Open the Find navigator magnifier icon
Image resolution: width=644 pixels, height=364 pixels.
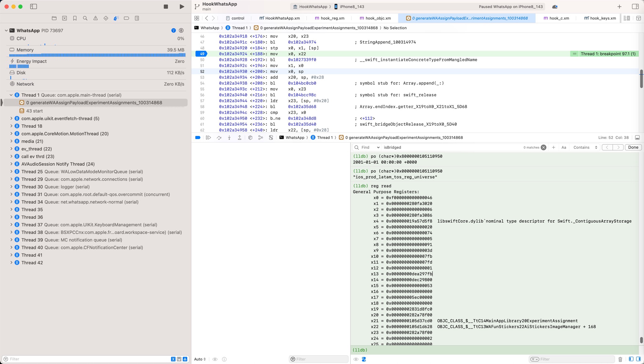tap(85, 18)
